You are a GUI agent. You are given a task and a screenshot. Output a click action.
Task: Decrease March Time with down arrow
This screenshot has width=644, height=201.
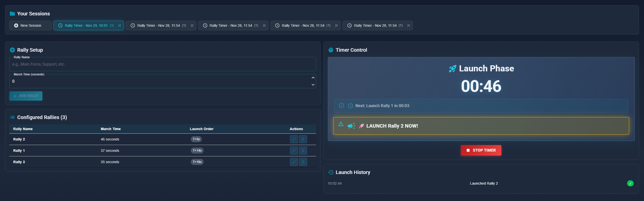pos(313,85)
